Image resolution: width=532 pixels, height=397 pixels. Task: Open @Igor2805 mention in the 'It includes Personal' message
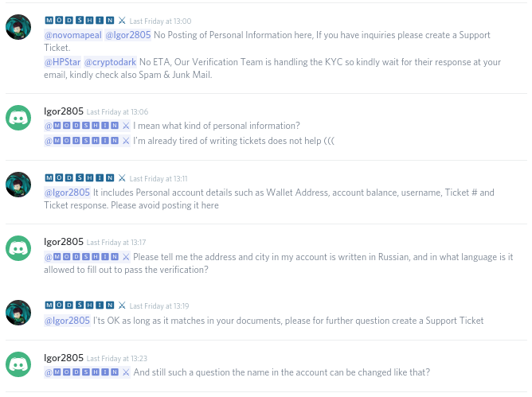[67, 193]
